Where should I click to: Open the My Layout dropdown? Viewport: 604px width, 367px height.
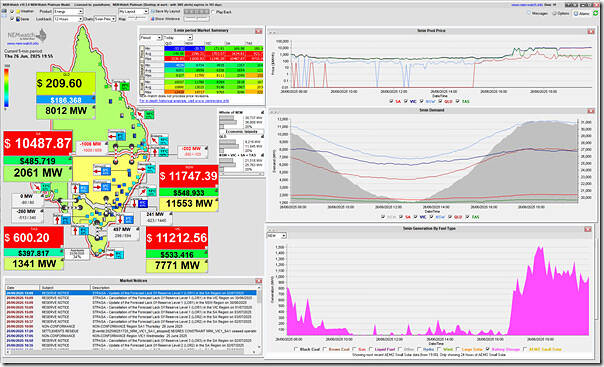click(x=133, y=12)
